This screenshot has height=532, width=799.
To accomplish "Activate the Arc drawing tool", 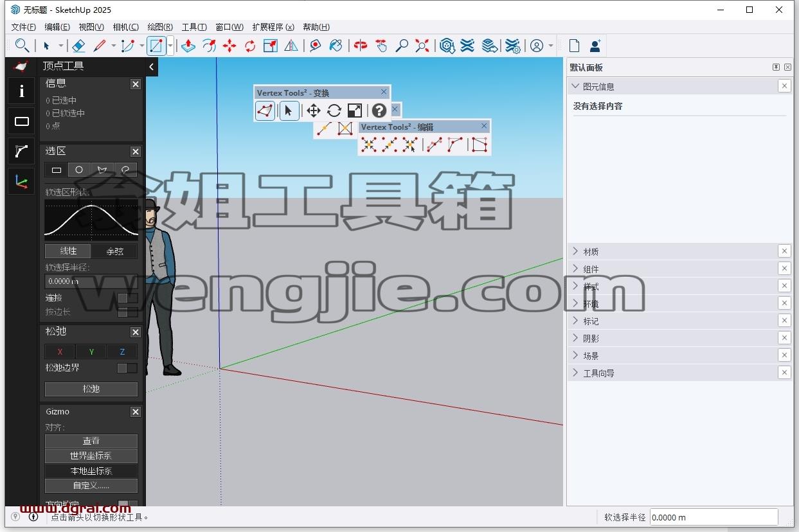I will [127, 46].
